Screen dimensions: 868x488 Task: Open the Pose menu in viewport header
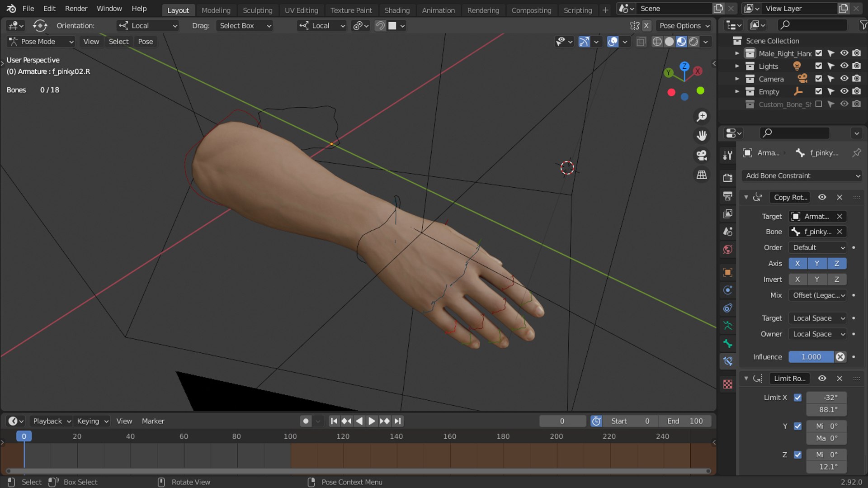(x=145, y=42)
